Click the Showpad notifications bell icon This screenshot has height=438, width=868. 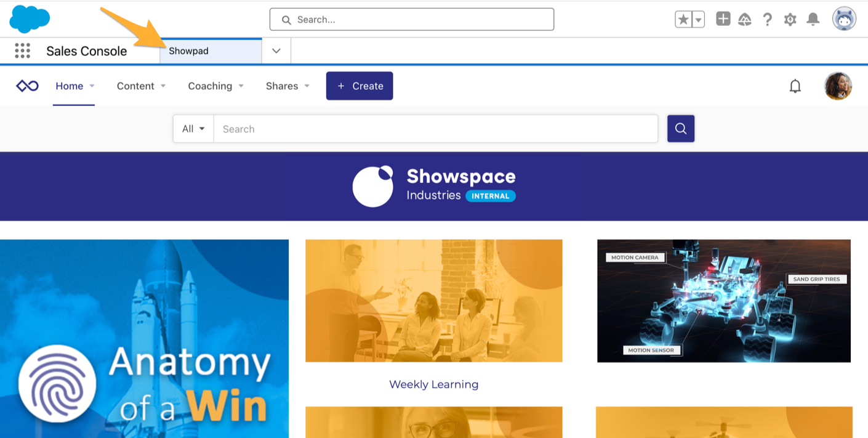point(795,86)
